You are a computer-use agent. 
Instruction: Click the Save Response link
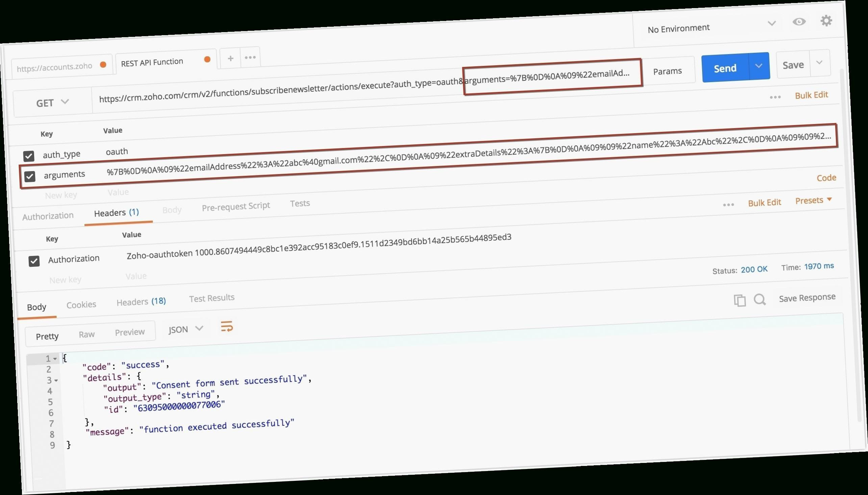click(807, 297)
